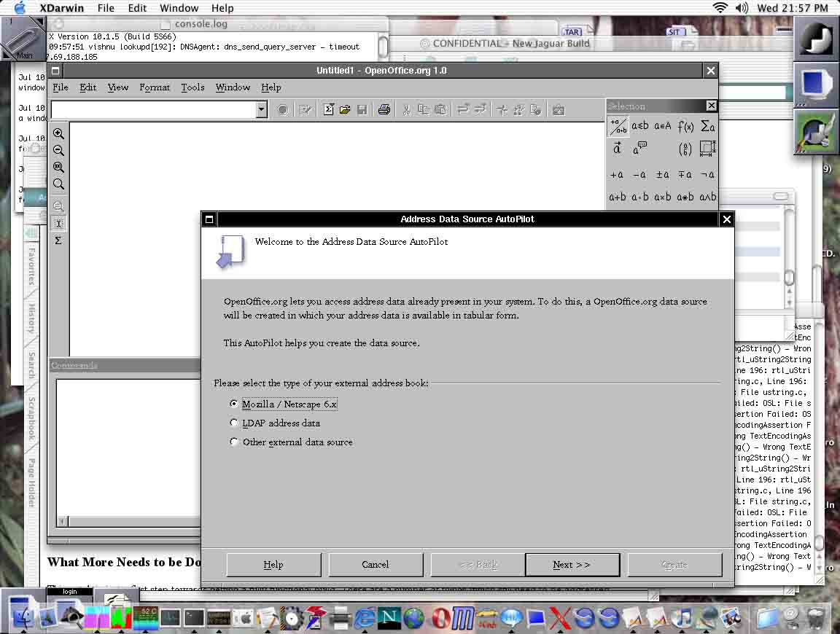
Task: Cancel the Address Data Source AutoPilot
Action: (x=376, y=564)
